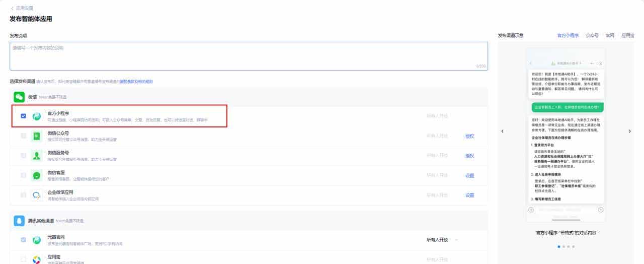Screen dimensions: 644x264
Task: Tick the 微信服务号 checkbox
Action: point(23,155)
